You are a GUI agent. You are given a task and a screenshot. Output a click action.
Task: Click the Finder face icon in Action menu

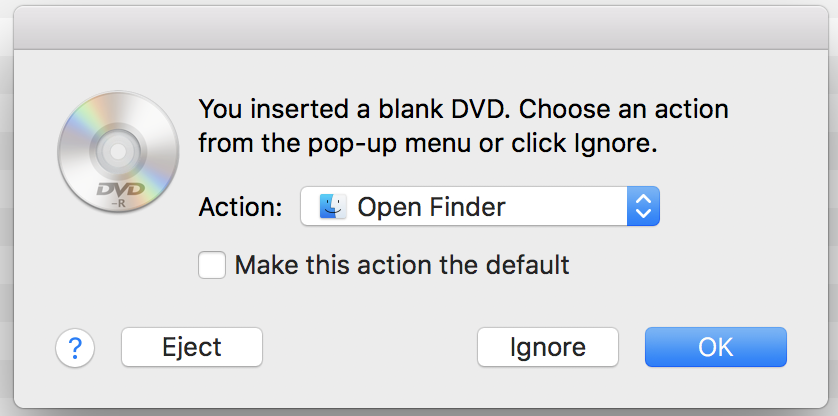333,206
